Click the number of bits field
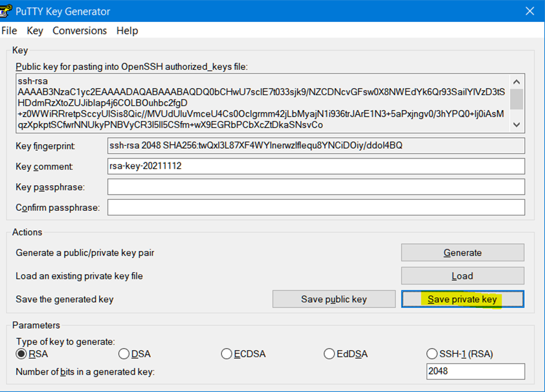The height and width of the screenshot is (392, 545). point(476,371)
